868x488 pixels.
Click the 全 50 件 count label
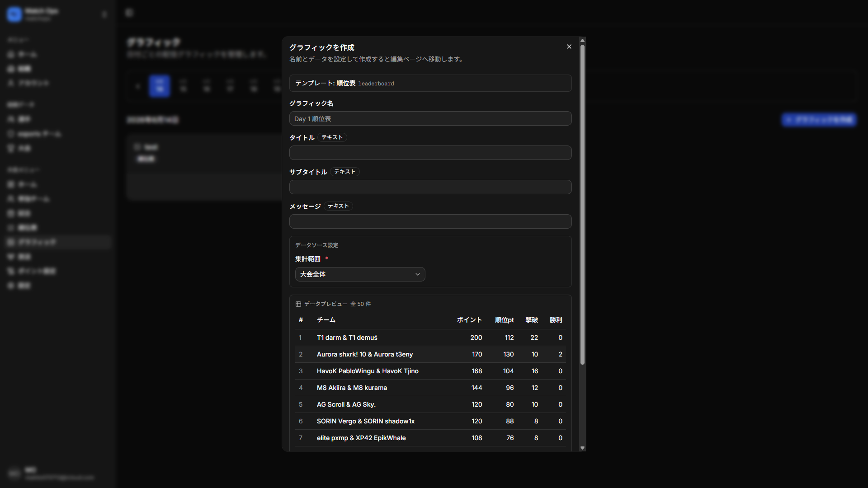pyautogui.click(x=361, y=304)
